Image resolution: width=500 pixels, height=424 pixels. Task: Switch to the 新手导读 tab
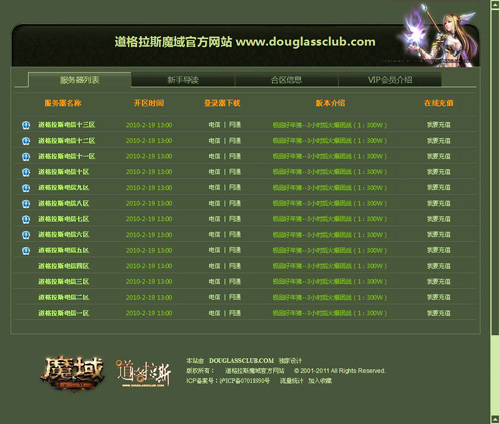coord(183,80)
